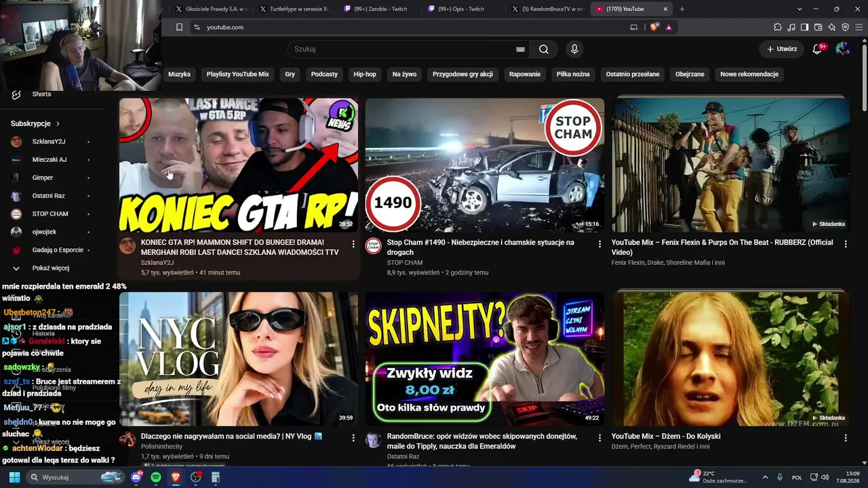The width and height of the screenshot is (868, 488).
Task: Open a new browser tab
Action: pyautogui.click(x=682, y=9)
